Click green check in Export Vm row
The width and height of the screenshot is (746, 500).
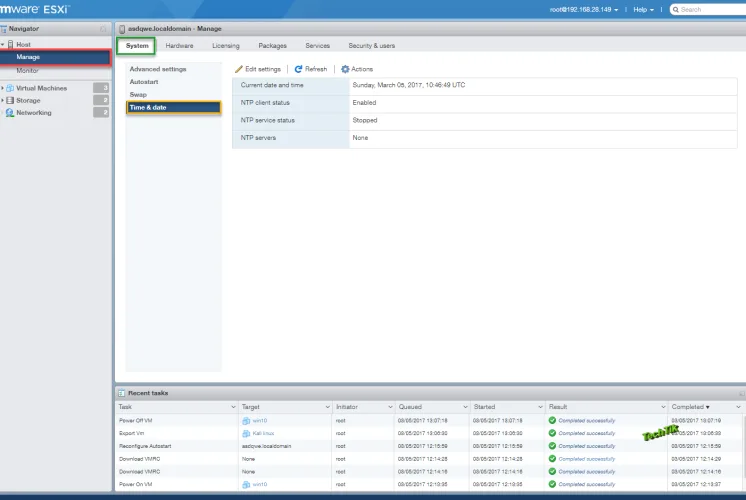coord(552,433)
